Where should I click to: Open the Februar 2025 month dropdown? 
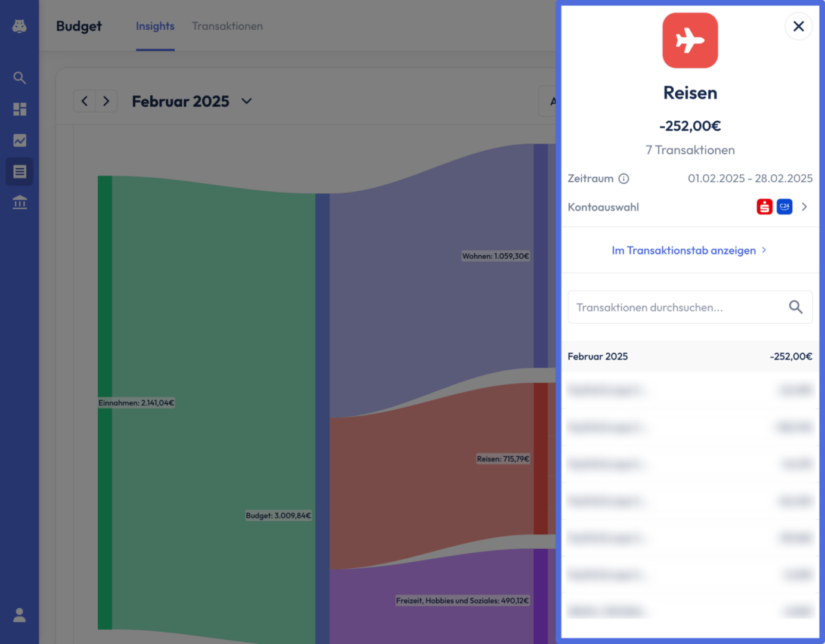tap(192, 101)
